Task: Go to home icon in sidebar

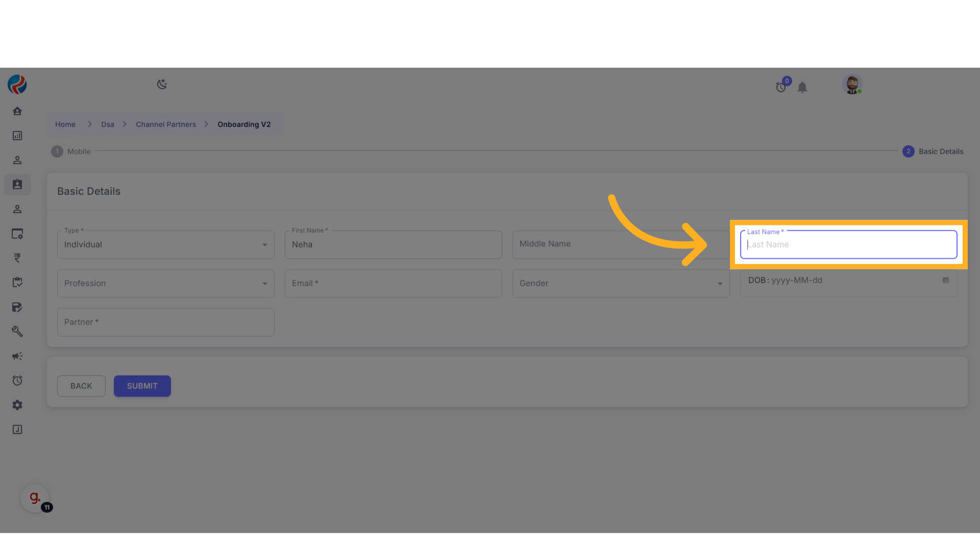Action: pyautogui.click(x=17, y=111)
